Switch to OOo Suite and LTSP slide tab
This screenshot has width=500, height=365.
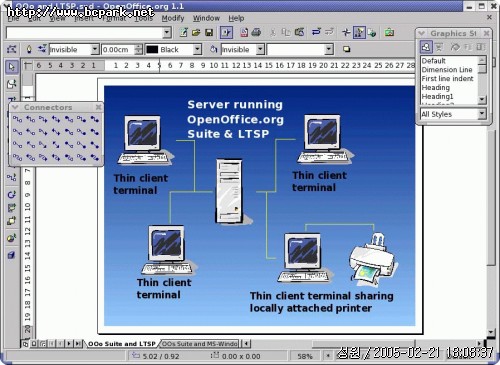click(x=122, y=344)
